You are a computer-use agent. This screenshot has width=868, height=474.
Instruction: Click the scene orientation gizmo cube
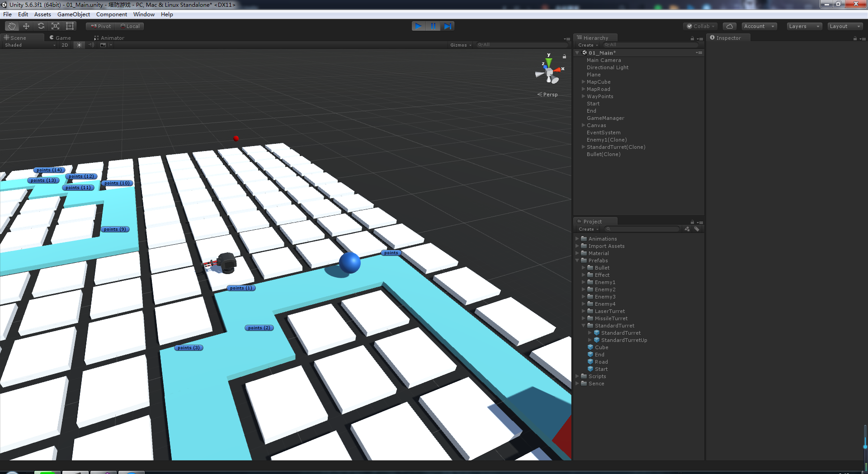tap(549, 72)
